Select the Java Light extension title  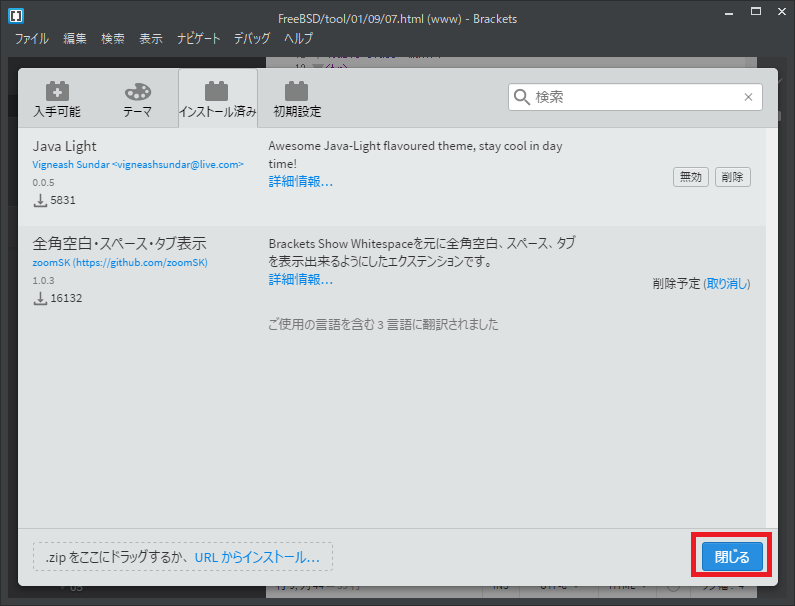(64, 147)
